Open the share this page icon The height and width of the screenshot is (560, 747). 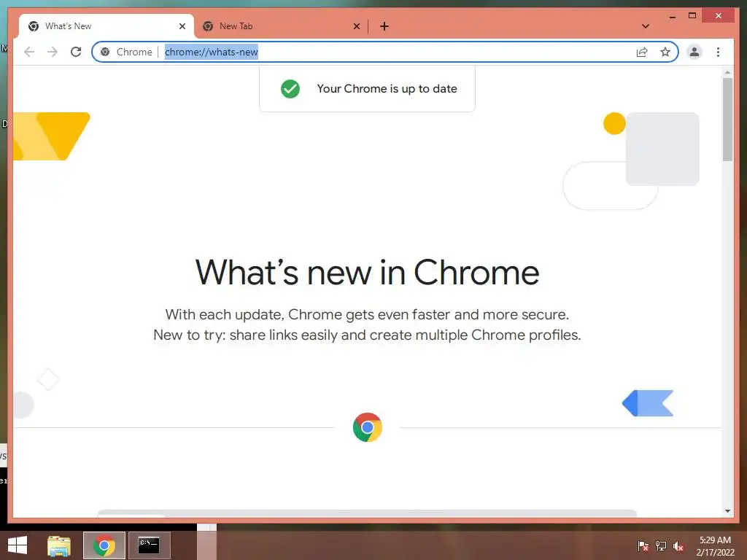642,52
